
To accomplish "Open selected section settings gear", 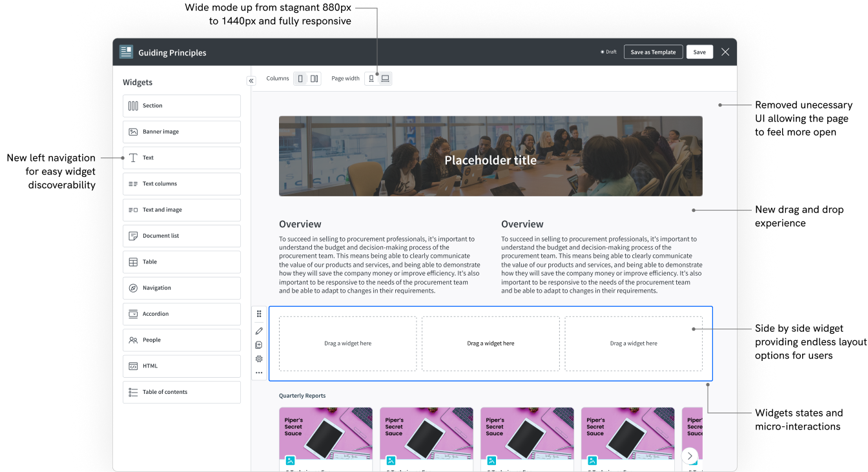I will click(x=259, y=359).
